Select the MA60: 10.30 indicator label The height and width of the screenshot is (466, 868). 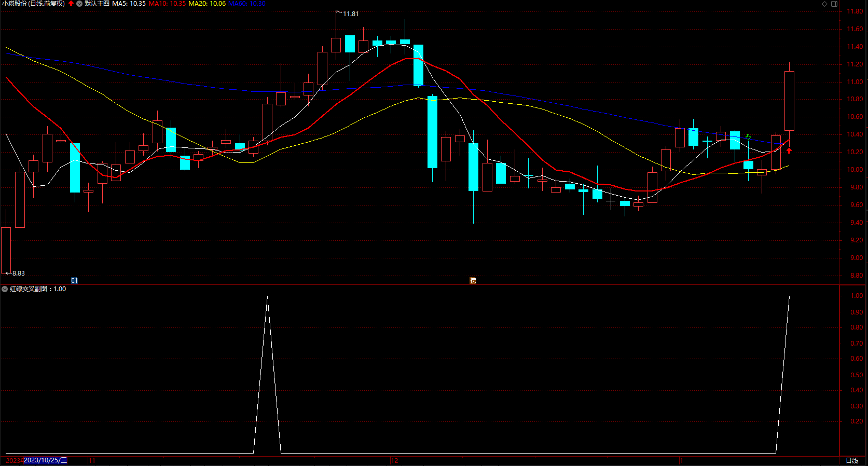247,4
